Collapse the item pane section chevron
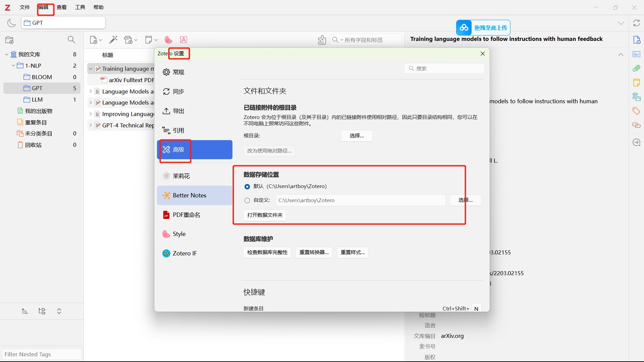This screenshot has width=644, height=362. (621, 54)
